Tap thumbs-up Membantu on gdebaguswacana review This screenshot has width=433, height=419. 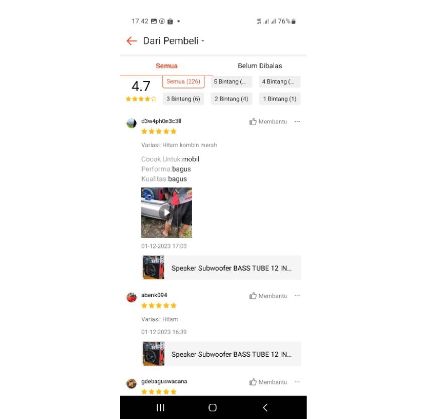click(x=268, y=382)
